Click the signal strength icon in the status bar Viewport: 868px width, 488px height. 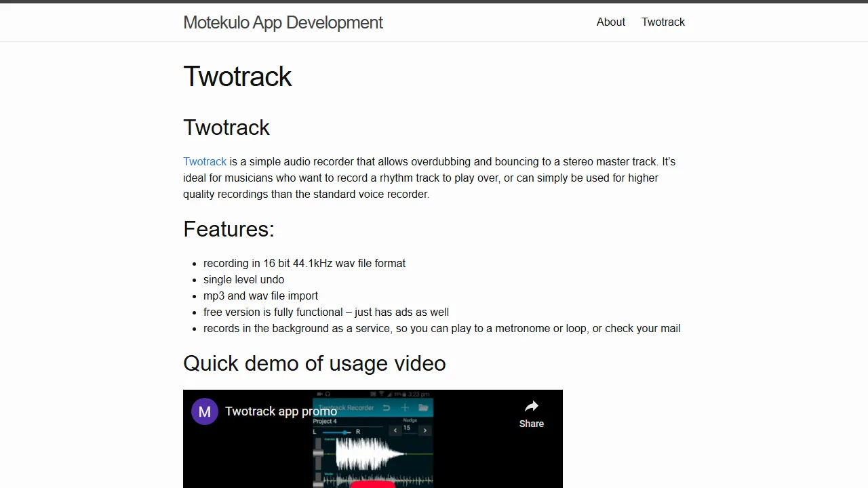[x=389, y=394]
